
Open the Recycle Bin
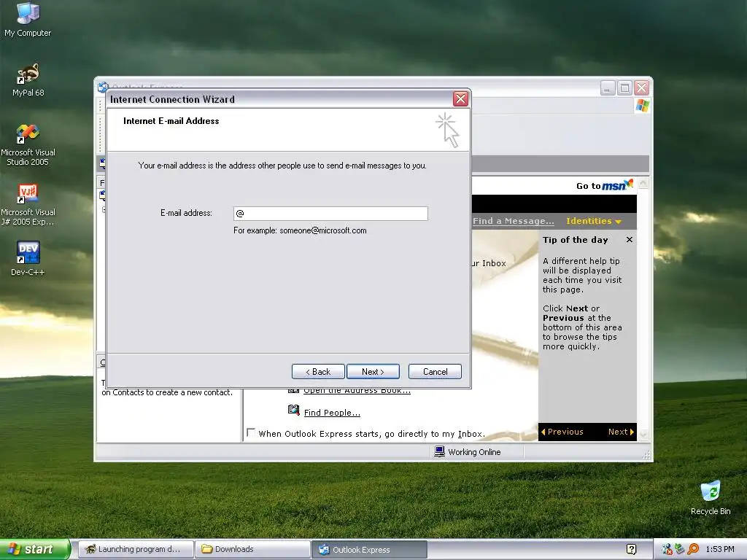[711, 498]
